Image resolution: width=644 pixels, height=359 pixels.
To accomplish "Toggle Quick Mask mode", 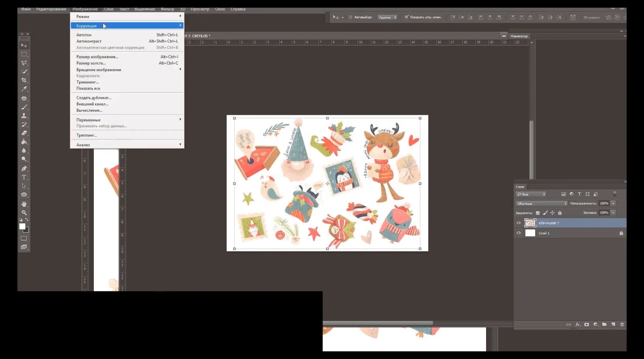I will click(24, 238).
